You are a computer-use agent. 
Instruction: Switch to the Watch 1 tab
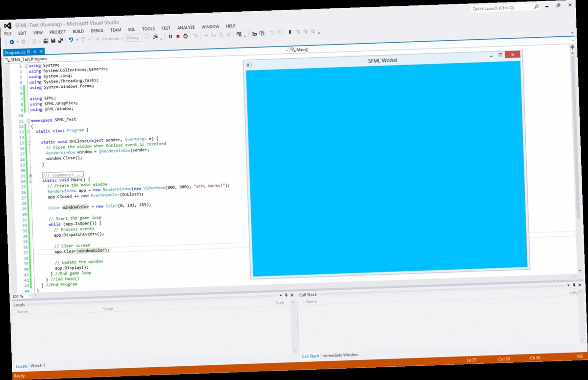click(38, 366)
